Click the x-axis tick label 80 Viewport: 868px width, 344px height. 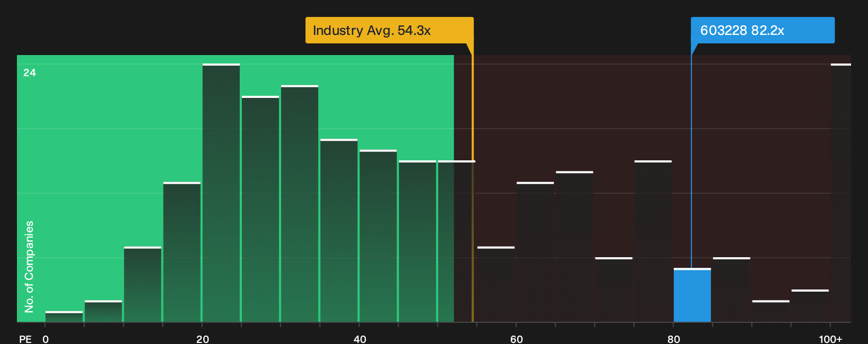(x=674, y=339)
